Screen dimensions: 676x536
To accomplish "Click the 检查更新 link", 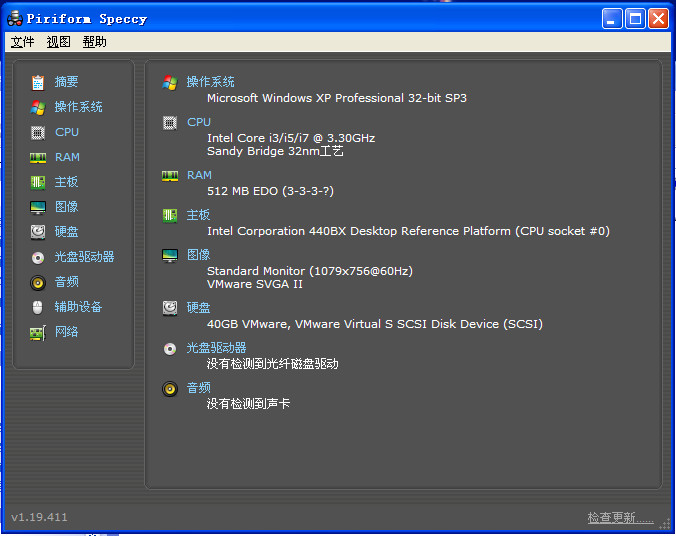I will coord(620,517).
